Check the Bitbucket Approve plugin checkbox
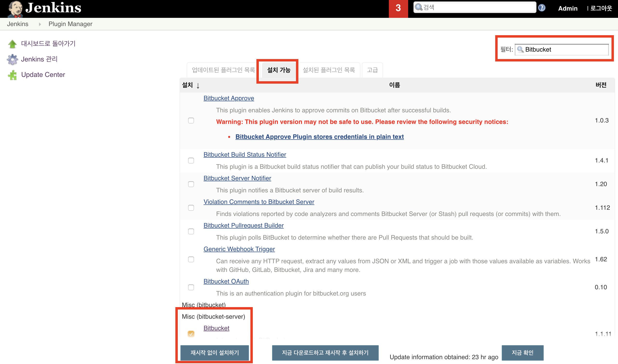This screenshot has height=364, width=618. [x=191, y=121]
